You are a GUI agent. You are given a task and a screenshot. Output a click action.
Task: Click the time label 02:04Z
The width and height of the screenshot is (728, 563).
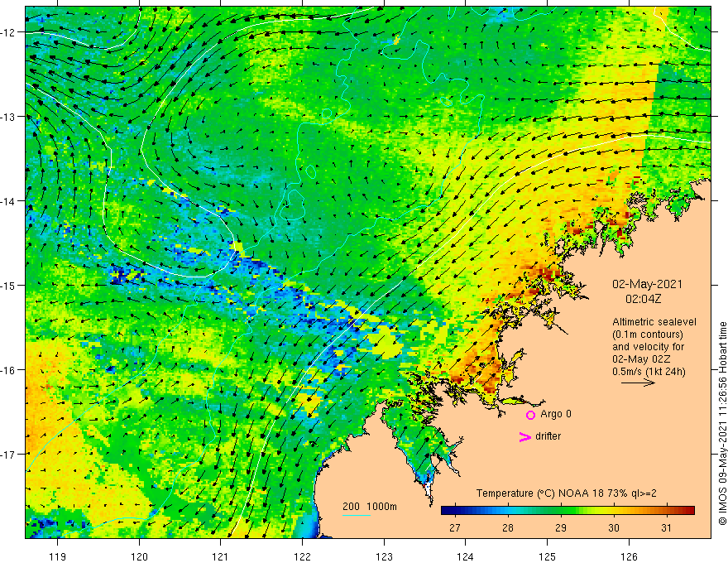click(x=643, y=299)
